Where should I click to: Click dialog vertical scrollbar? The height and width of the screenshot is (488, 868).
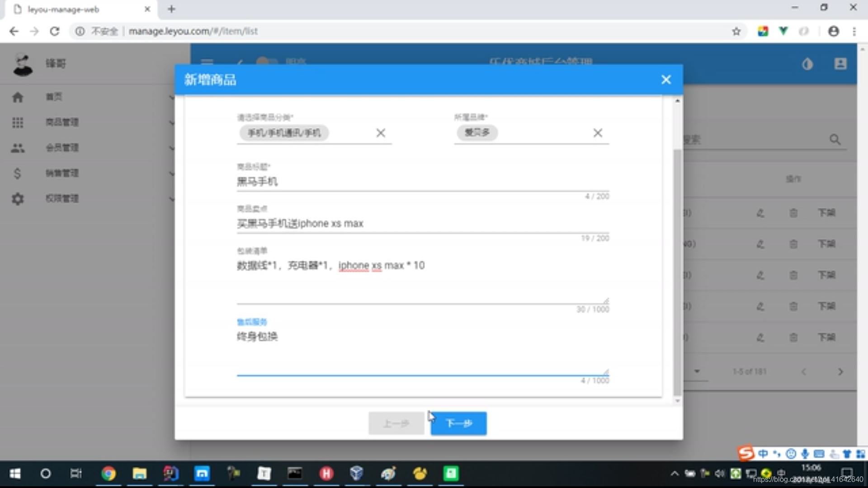[677, 271]
